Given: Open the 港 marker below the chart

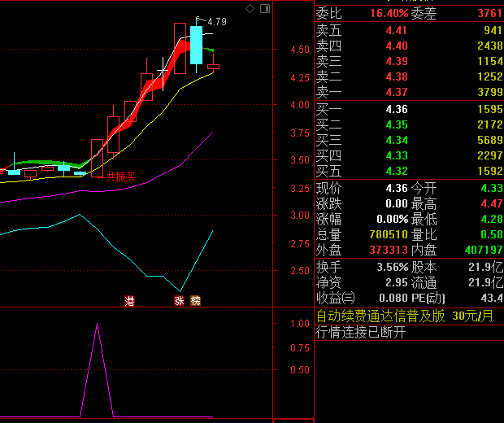Looking at the screenshot, I should point(129,301).
